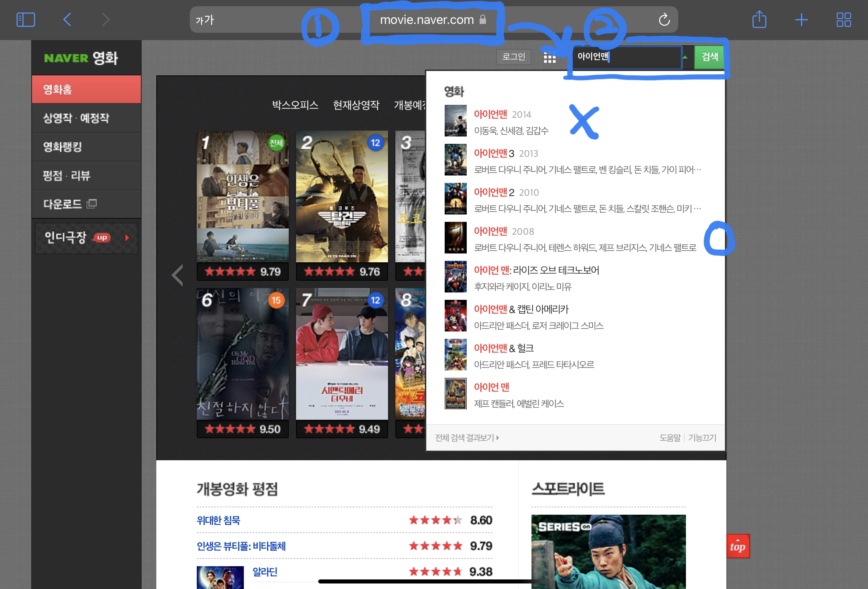Click the 알라딘 thumbnail image
Viewport: 868px width, 589px height.
(x=220, y=578)
